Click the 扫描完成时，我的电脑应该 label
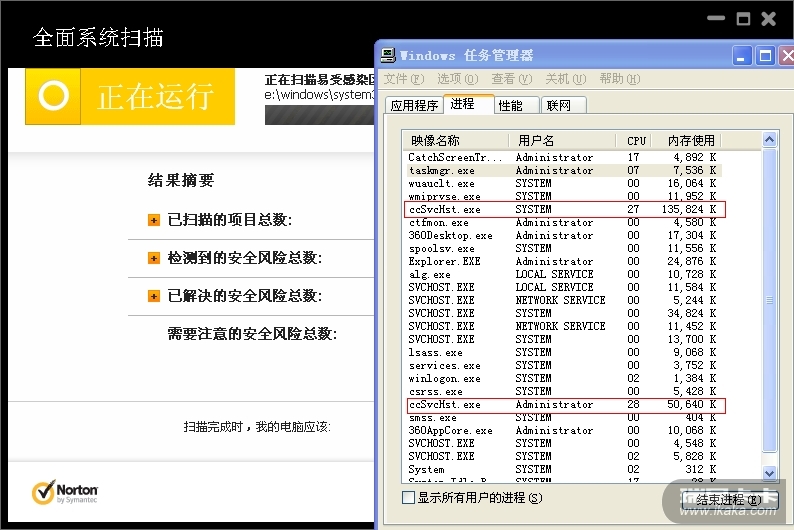Screen dimensions: 794x530 [257, 427]
